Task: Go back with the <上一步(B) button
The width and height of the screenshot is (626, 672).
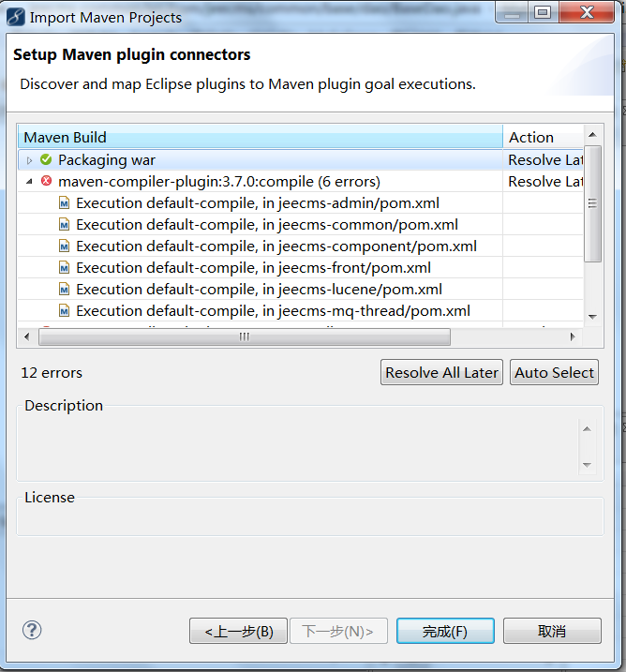Action: tap(239, 631)
